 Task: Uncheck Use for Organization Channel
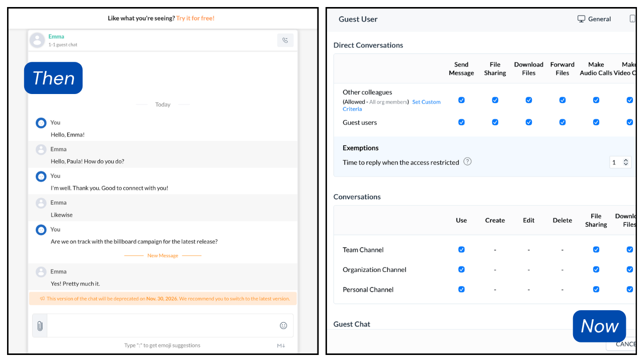(x=461, y=269)
